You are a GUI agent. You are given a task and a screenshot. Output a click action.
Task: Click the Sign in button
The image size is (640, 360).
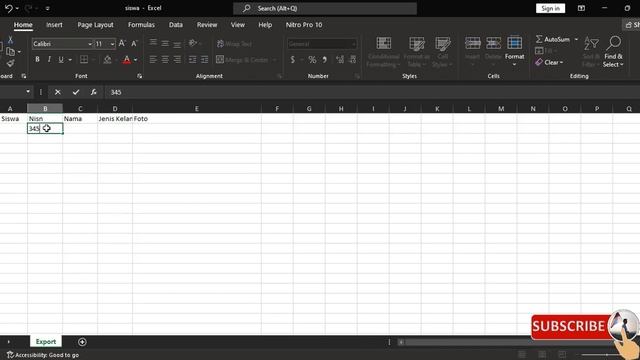click(x=550, y=8)
